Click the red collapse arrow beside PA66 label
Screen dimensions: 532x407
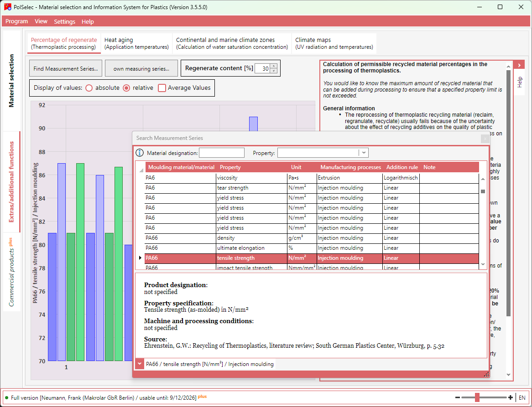140,364
